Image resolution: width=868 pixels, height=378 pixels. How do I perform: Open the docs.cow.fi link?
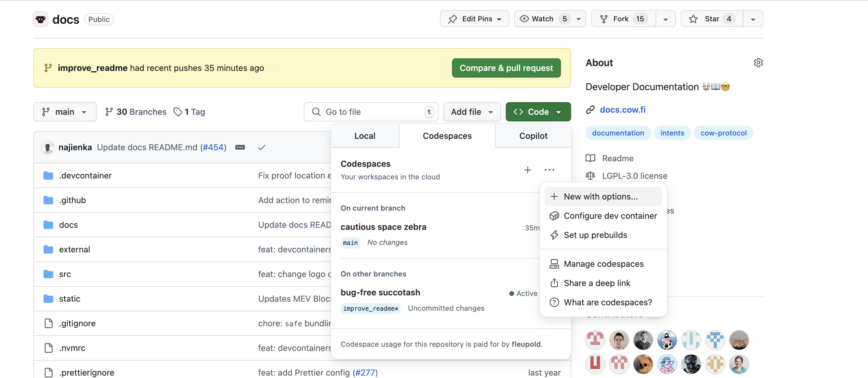point(623,110)
